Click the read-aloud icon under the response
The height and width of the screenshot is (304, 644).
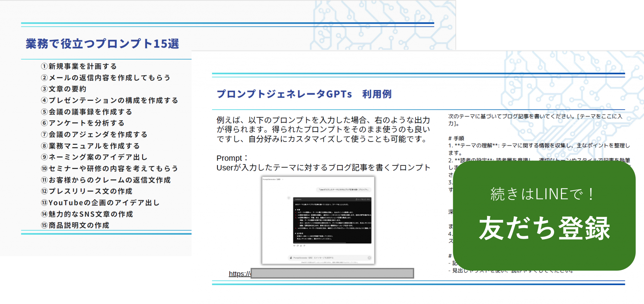pos(294,246)
